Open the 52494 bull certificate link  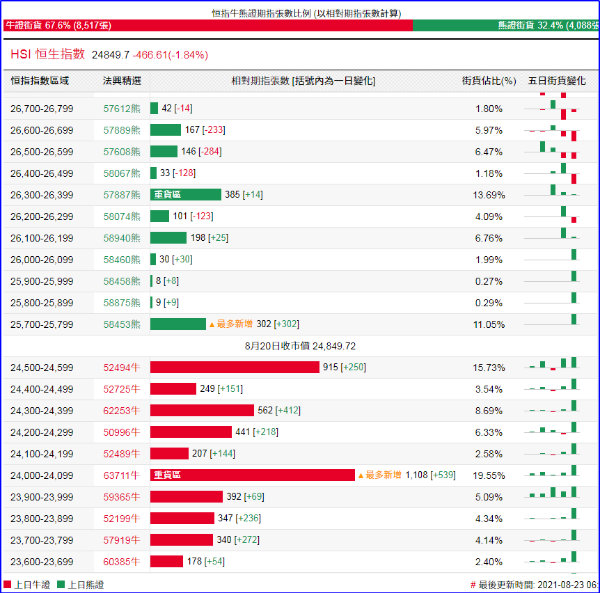click(x=122, y=368)
